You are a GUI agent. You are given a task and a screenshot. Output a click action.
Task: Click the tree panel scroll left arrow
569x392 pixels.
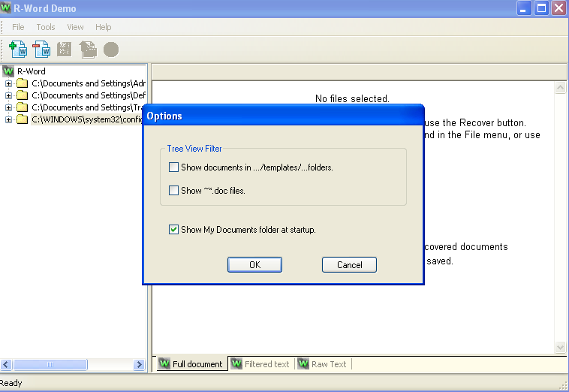click(x=6, y=364)
